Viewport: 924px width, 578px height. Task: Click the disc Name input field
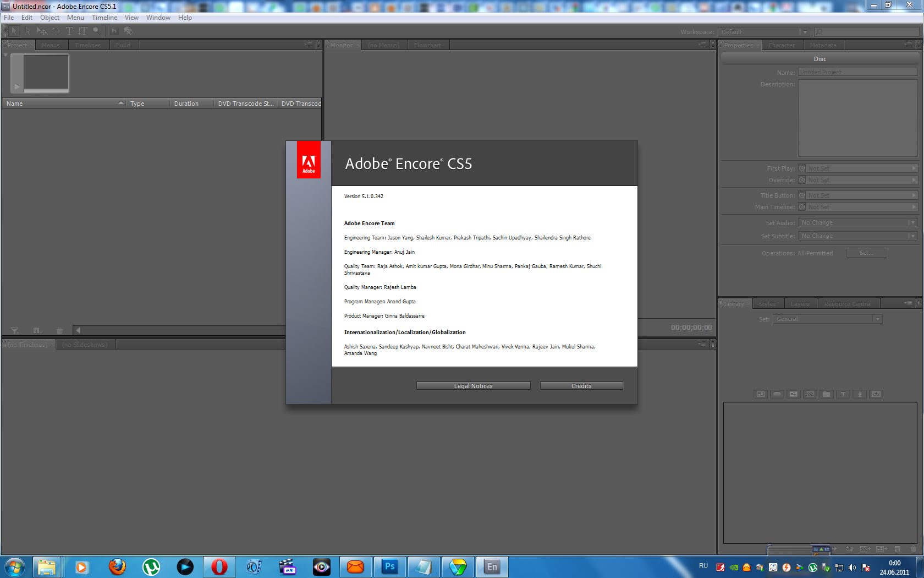tap(858, 72)
